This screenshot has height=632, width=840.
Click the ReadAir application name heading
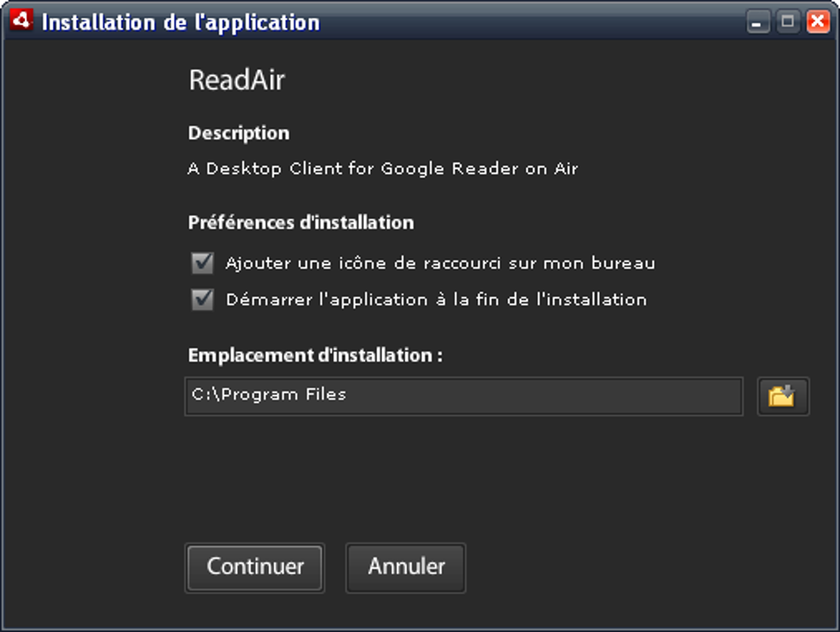click(236, 81)
